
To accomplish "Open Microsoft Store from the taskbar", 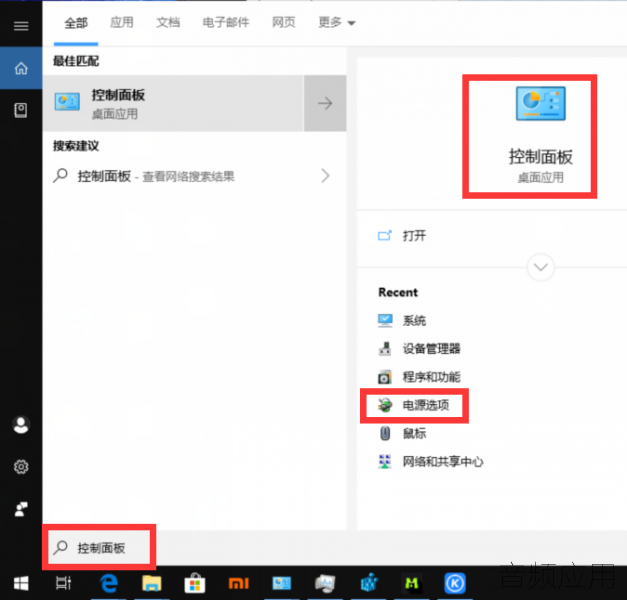I will tap(195, 583).
